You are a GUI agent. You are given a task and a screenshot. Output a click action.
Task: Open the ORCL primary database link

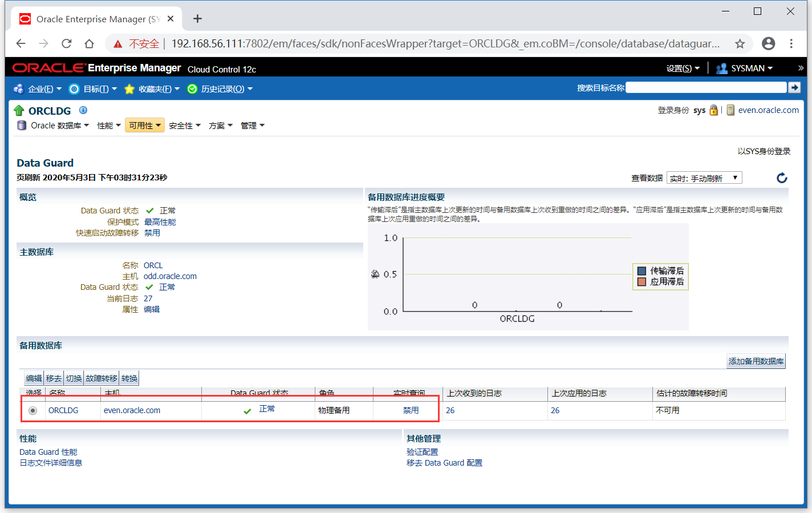click(x=153, y=265)
